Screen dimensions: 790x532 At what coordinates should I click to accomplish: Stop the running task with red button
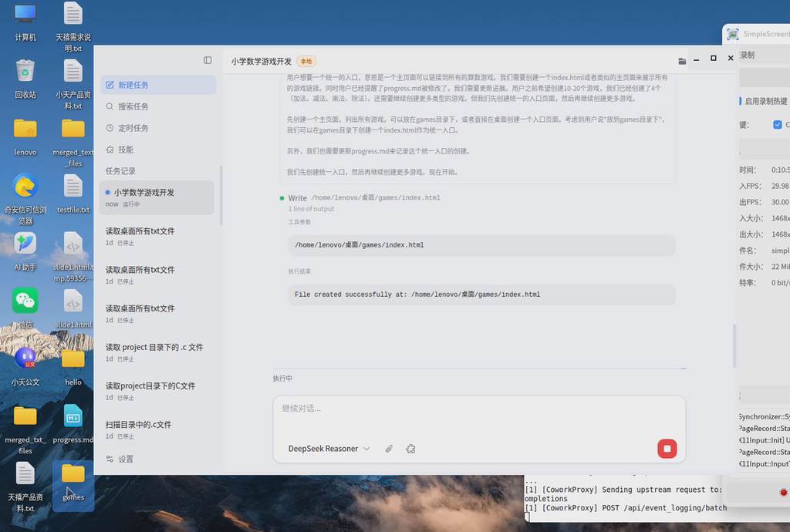pos(667,449)
